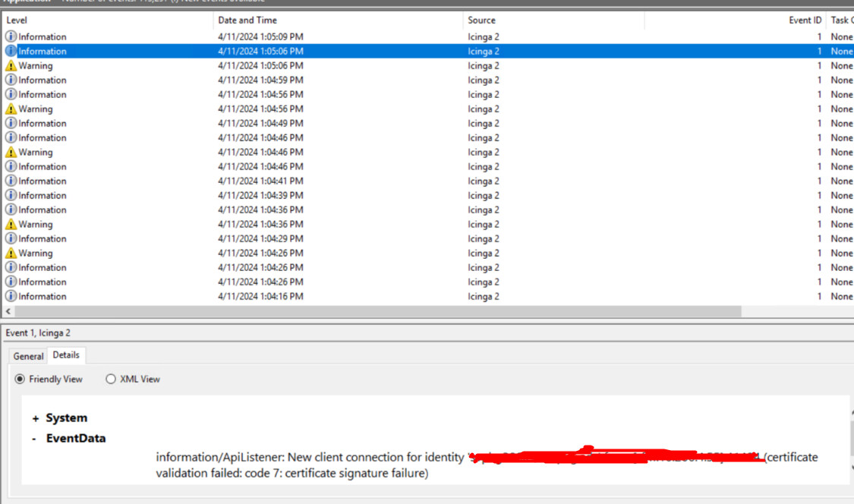854x504 pixels.
Task: Click the 'System' node label
Action: [x=67, y=418]
